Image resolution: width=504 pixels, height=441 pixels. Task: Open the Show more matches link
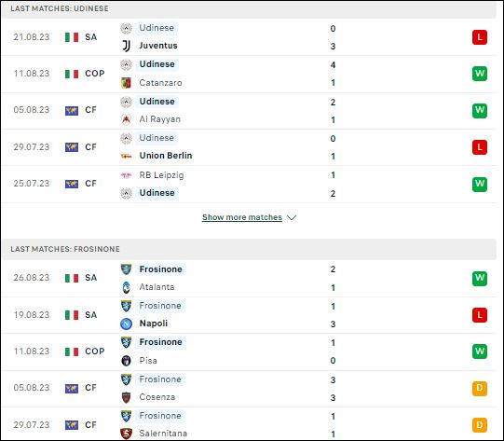point(242,217)
